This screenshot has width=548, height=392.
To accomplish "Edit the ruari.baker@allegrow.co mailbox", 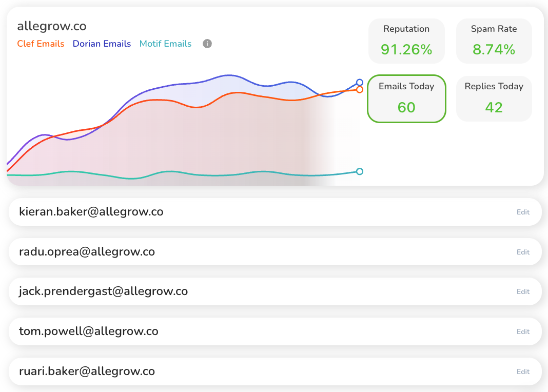I will click(x=523, y=371).
